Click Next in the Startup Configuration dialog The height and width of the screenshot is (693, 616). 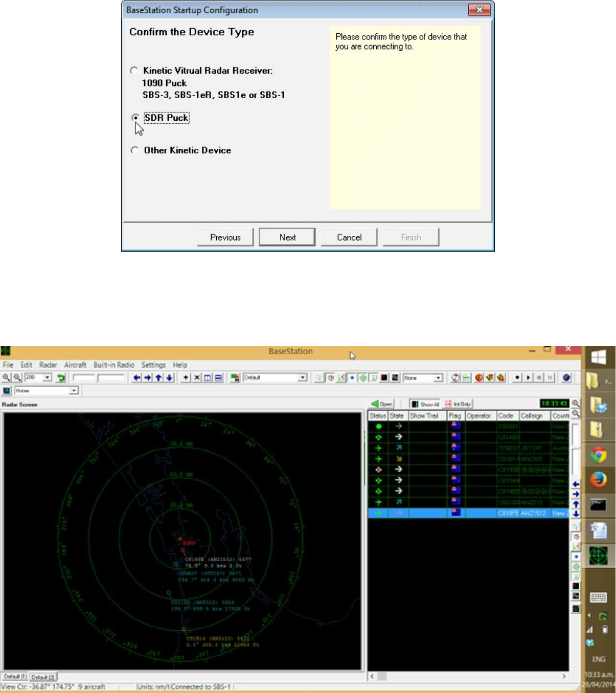point(287,237)
